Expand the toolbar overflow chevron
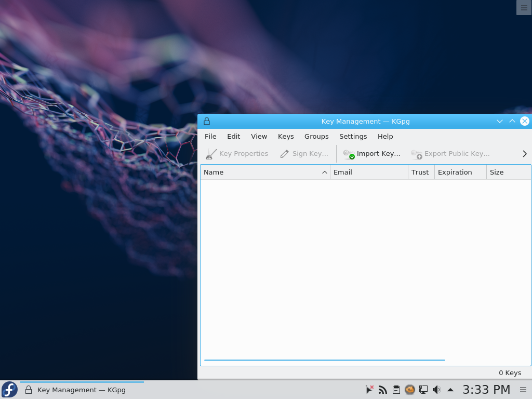Viewport: 532px width, 399px height. pyautogui.click(x=525, y=154)
